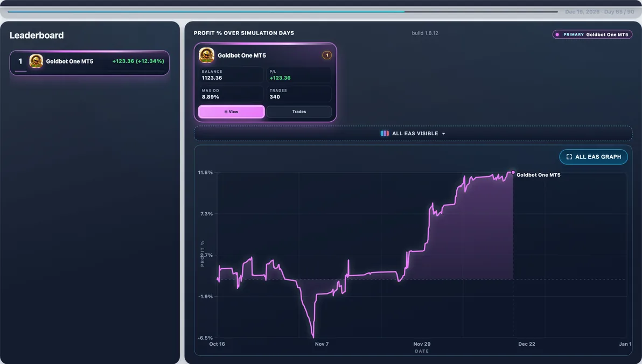
Task: Click the 7.3% y-axis label
Action: tap(206, 214)
